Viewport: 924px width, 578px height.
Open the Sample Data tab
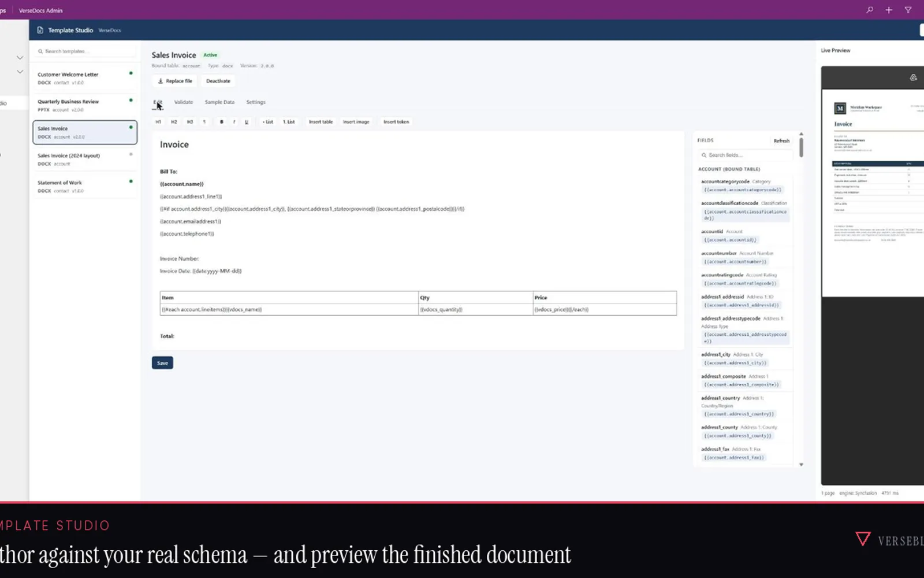[x=219, y=102]
